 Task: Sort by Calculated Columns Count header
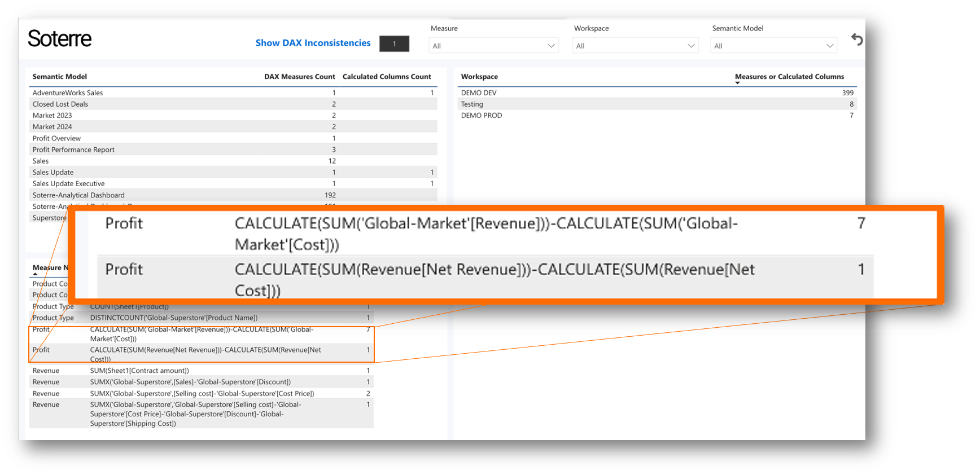pos(387,77)
